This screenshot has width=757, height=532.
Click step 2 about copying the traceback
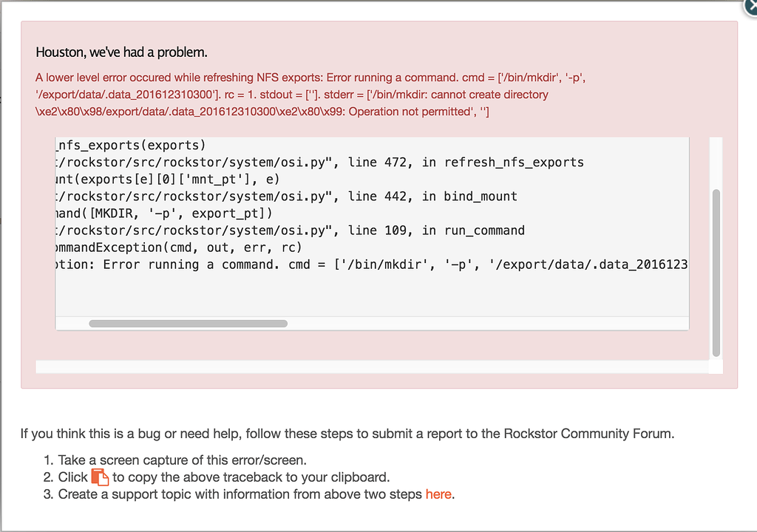coord(222,477)
